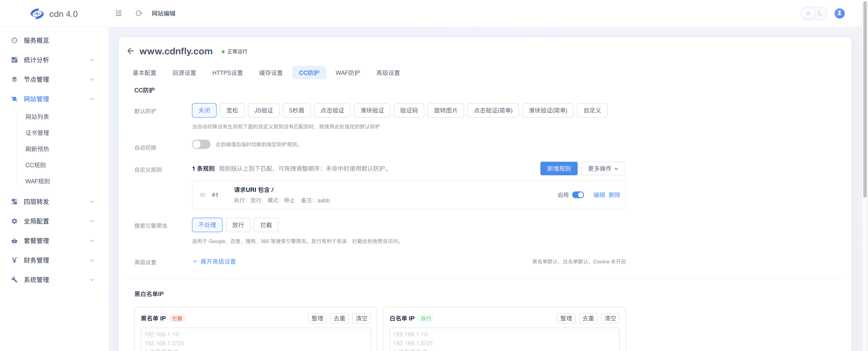
Task: Switch to the WAF防护 tab
Action: pyautogui.click(x=348, y=73)
